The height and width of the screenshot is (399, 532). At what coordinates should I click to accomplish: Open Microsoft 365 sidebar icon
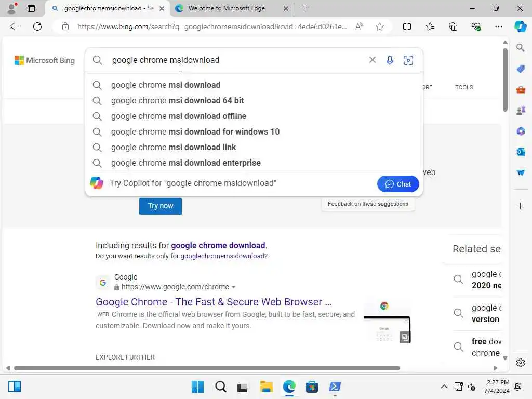521,131
